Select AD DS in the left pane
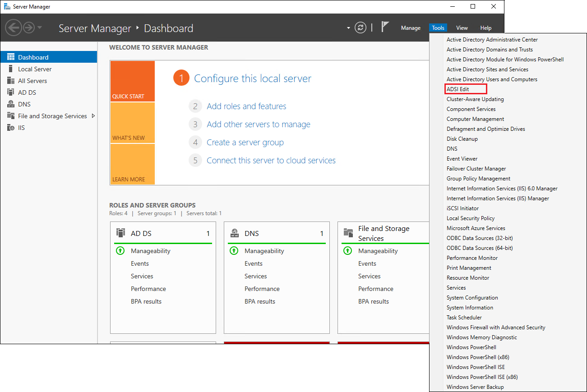 (x=27, y=92)
